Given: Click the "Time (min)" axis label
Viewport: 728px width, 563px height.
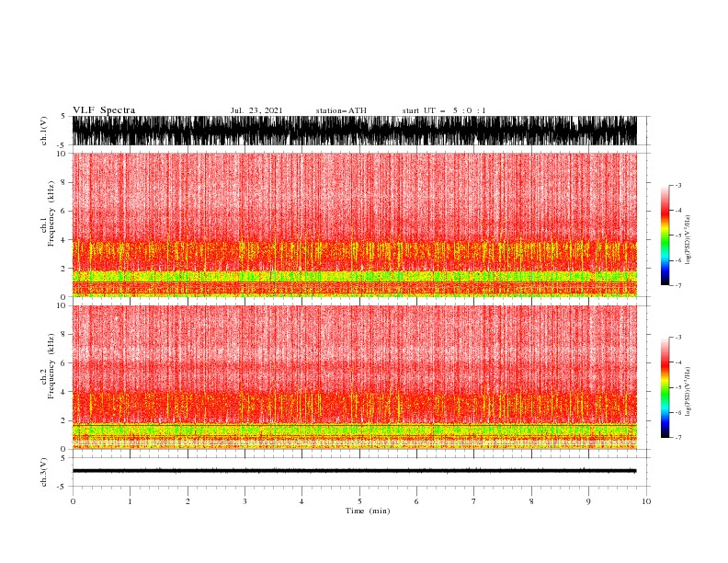Looking at the screenshot, I should pos(368,511).
